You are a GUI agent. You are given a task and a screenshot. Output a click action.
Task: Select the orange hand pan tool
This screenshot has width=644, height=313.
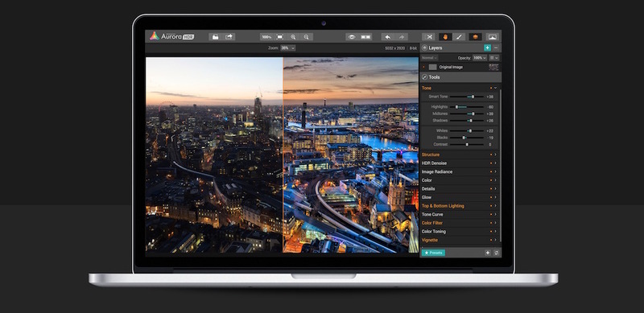point(445,37)
